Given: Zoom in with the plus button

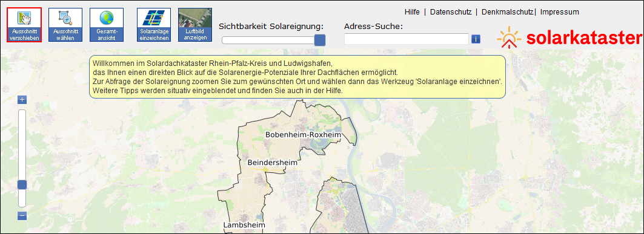Looking at the screenshot, I should [x=22, y=100].
